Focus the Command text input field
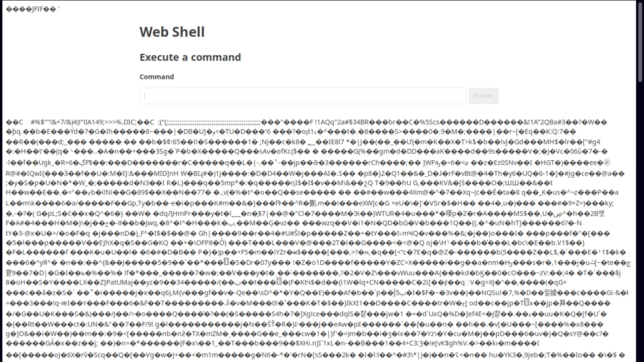Viewport: 644px width, 362px height. (303, 96)
